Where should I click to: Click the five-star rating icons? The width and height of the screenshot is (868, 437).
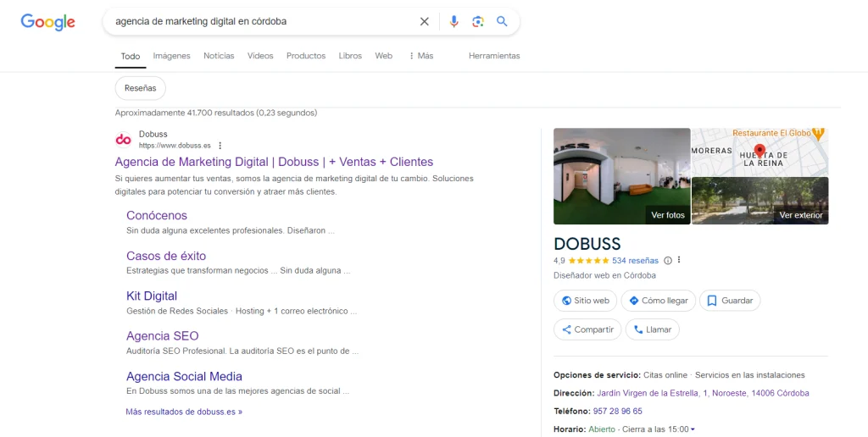tap(588, 261)
